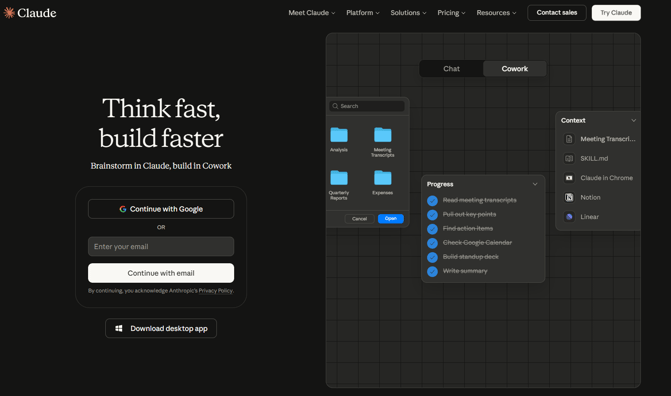Toggle the 'Pull out key points' checkmark
The width and height of the screenshot is (671, 396).
coord(432,214)
